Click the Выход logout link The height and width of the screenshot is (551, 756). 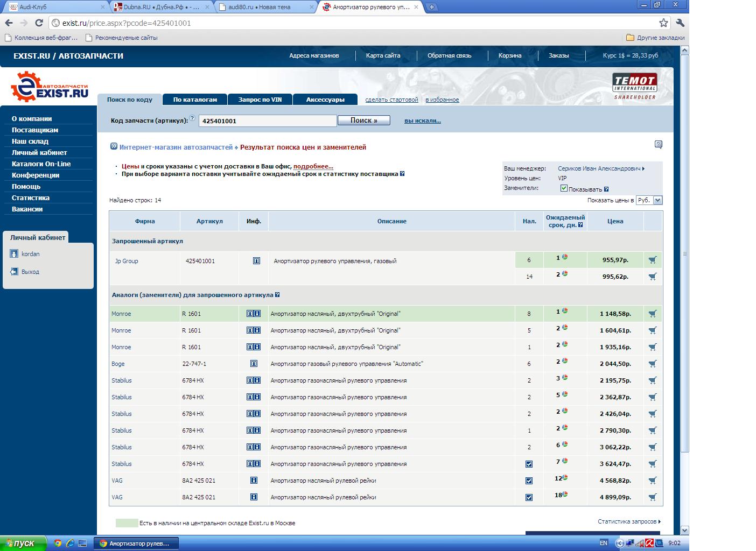tap(30, 272)
